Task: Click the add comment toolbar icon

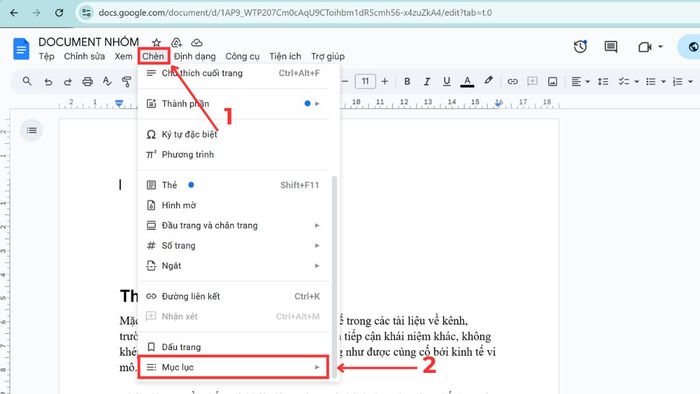Action: 532,81
